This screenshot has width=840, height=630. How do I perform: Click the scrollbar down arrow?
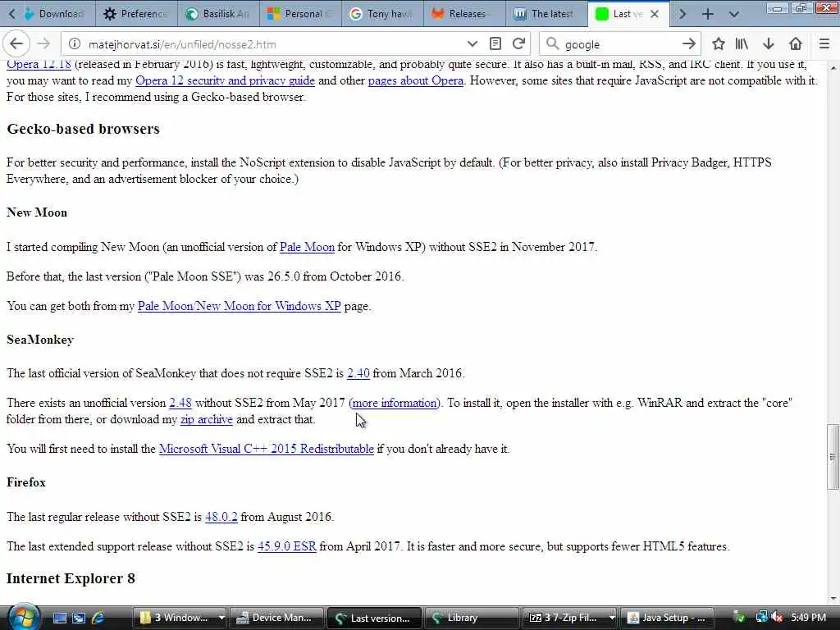(x=833, y=598)
